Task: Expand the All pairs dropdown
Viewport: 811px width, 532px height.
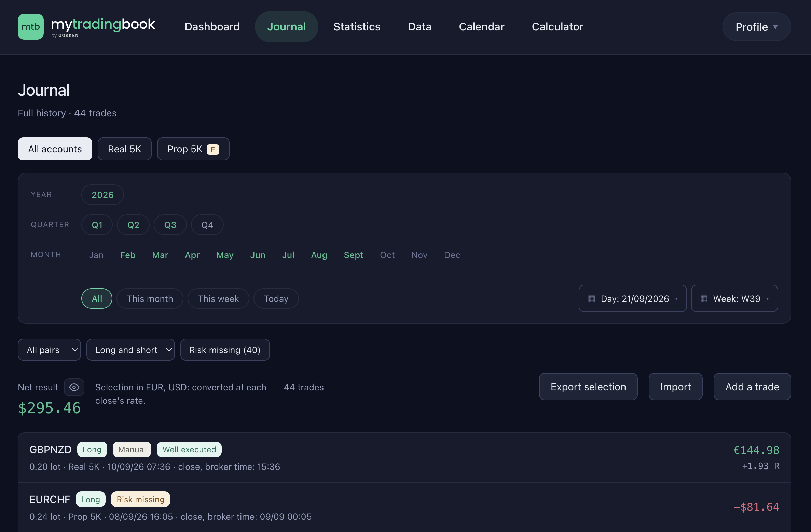Action: 49,350
